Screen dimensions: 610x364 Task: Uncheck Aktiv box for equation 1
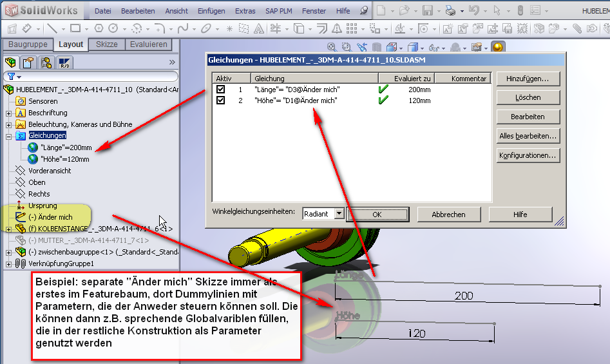220,90
